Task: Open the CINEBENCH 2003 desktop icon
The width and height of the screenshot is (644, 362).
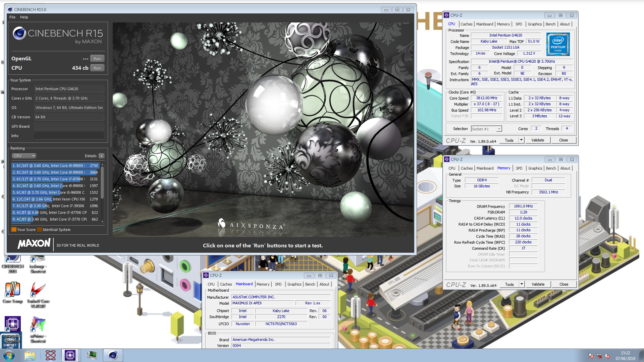Action: (x=12, y=264)
